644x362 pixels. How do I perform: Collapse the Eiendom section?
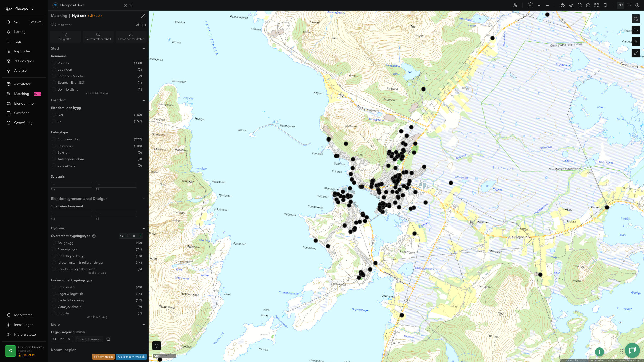[144, 100]
